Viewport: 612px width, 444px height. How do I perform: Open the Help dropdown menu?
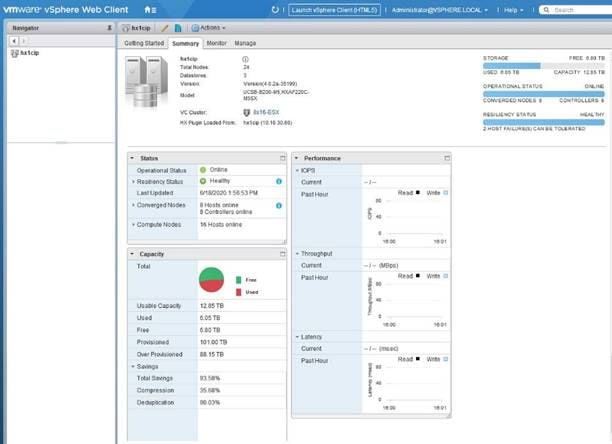tap(513, 10)
